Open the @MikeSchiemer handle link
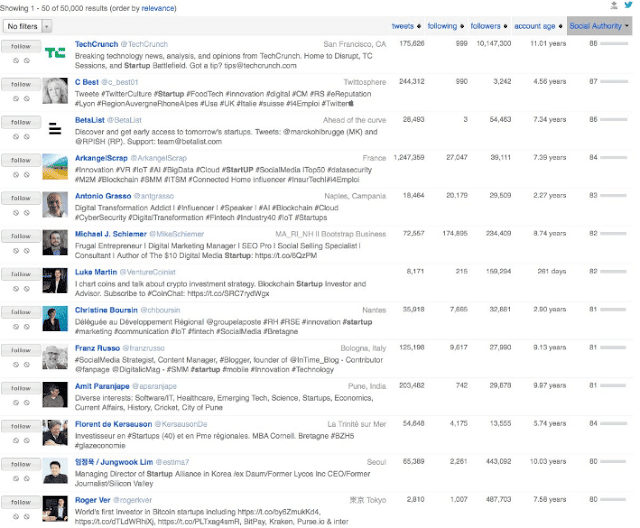Image resolution: width=640 pixels, height=528 pixels. (x=176, y=234)
